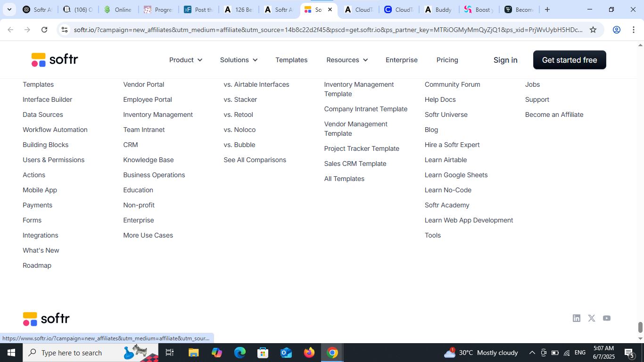644x362 pixels.
Task: Open weather widget showing 30°C
Action: tap(481, 353)
